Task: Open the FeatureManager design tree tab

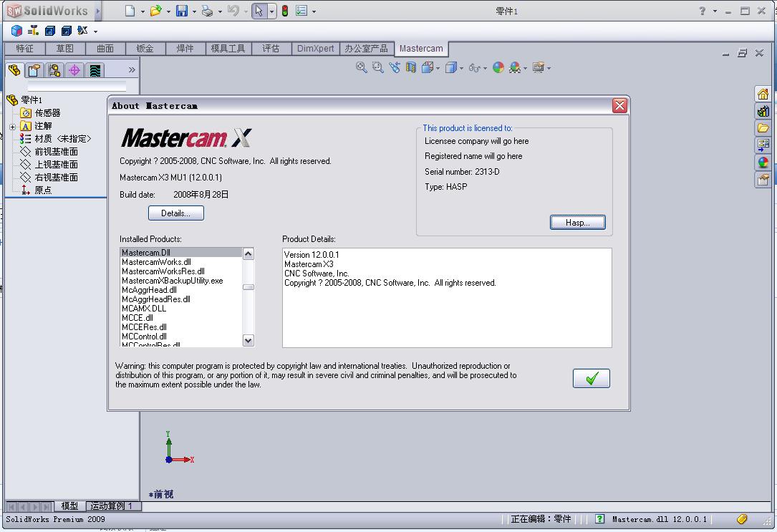Action: coord(14,70)
